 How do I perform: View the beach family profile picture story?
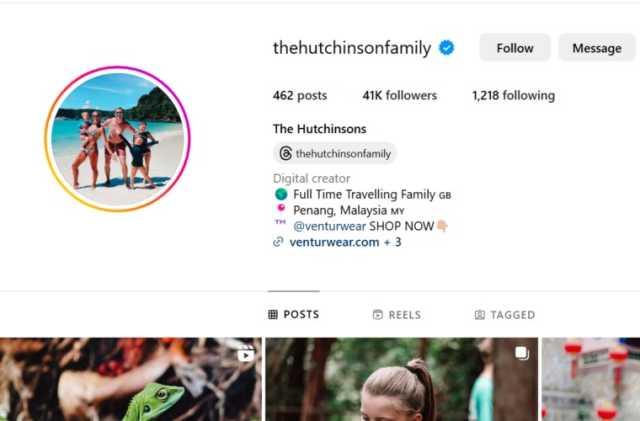pos(118,139)
